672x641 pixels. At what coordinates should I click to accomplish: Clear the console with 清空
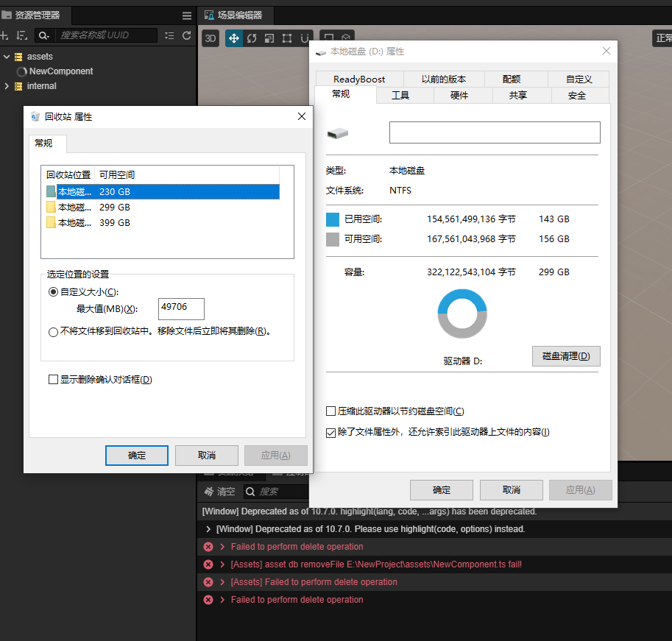220,492
